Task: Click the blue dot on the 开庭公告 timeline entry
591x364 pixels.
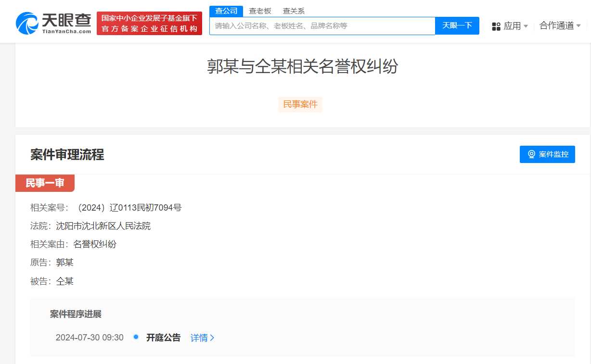Action: point(136,337)
